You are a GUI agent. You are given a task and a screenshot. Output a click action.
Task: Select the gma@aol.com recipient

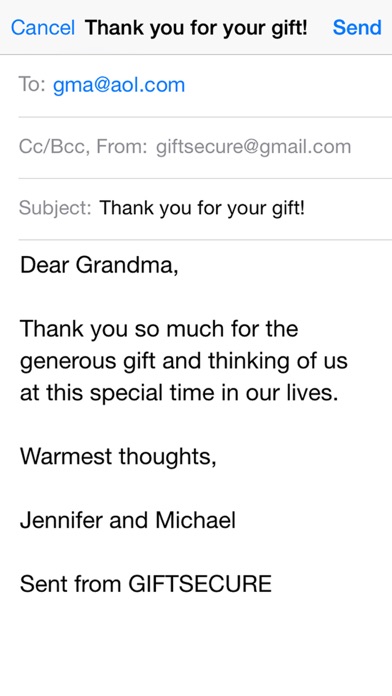[119, 84]
